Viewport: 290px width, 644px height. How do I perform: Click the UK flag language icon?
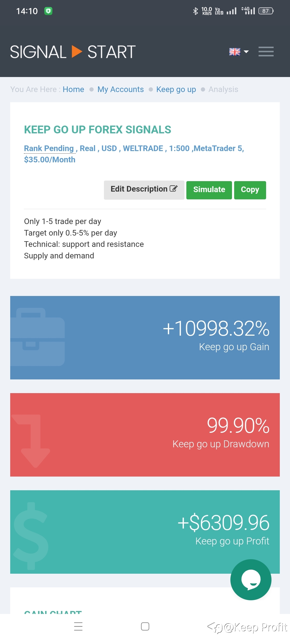(x=235, y=52)
